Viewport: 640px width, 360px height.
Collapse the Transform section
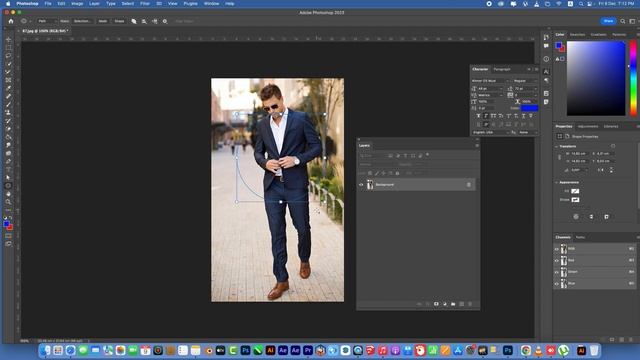pos(557,146)
